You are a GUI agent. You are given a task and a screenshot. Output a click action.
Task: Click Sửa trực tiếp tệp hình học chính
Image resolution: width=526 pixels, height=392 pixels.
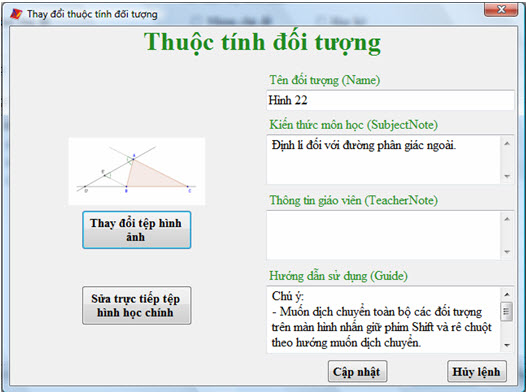137,305
